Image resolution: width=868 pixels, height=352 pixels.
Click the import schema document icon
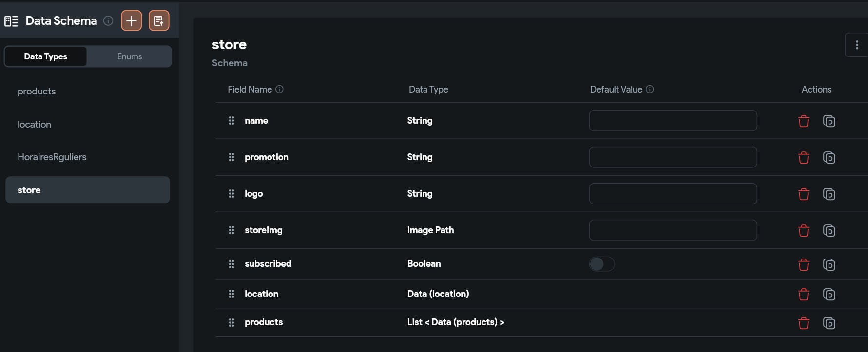(159, 21)
